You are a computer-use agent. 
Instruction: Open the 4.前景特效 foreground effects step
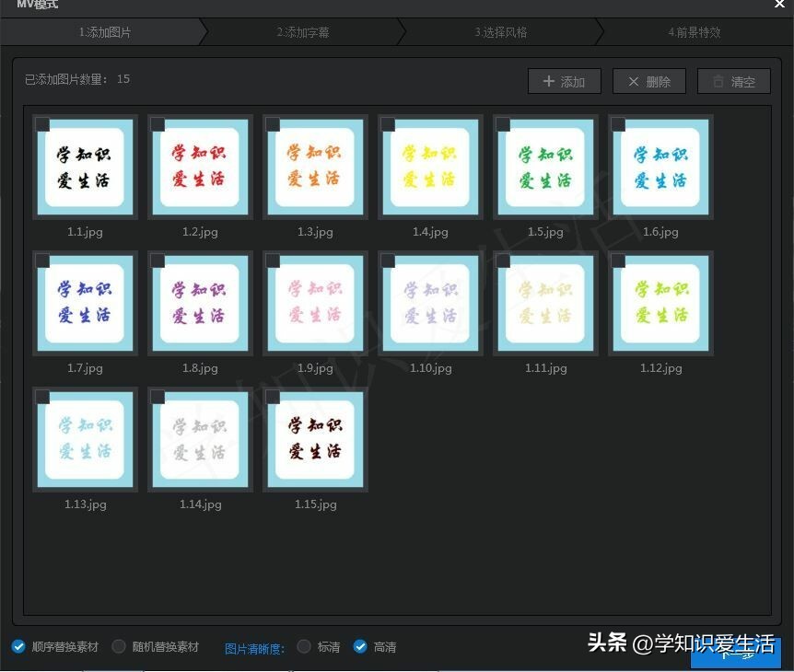tap(695, 31)
